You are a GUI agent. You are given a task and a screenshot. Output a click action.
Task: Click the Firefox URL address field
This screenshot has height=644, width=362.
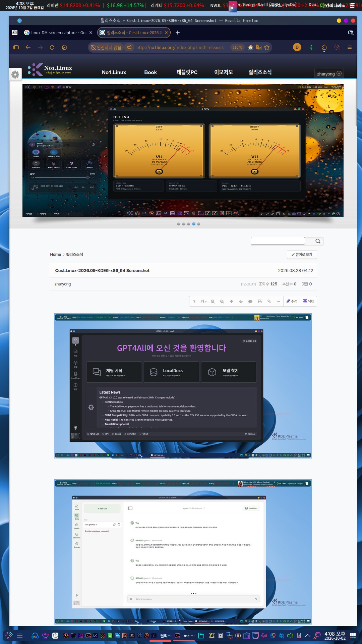pyautogui.click(x=180, y=47)
